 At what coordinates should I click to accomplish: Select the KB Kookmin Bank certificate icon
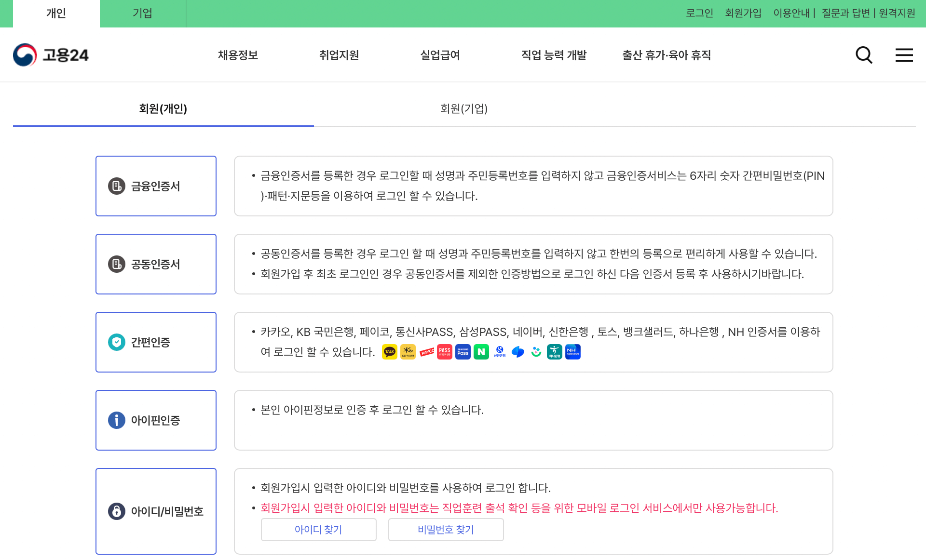408,352
